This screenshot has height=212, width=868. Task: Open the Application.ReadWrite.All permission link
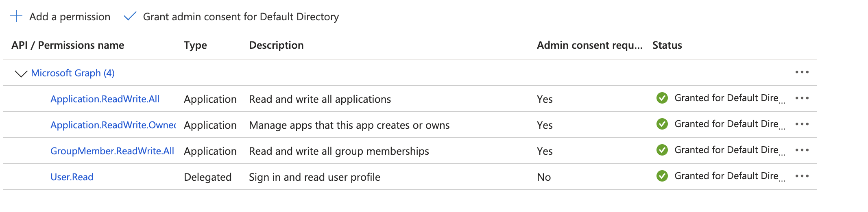[105, 99]
